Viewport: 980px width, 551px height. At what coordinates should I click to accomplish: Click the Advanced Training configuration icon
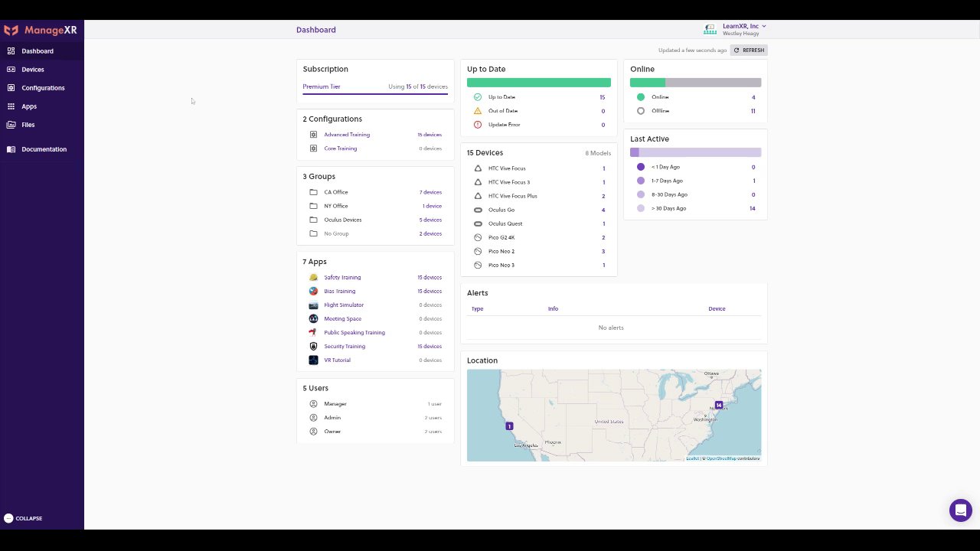(313, 135)
